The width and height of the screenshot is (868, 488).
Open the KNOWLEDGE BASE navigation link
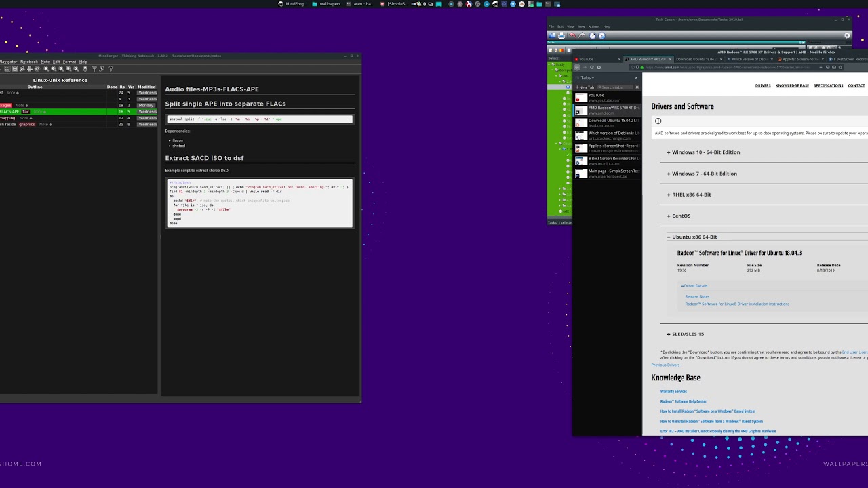(792, 85)
